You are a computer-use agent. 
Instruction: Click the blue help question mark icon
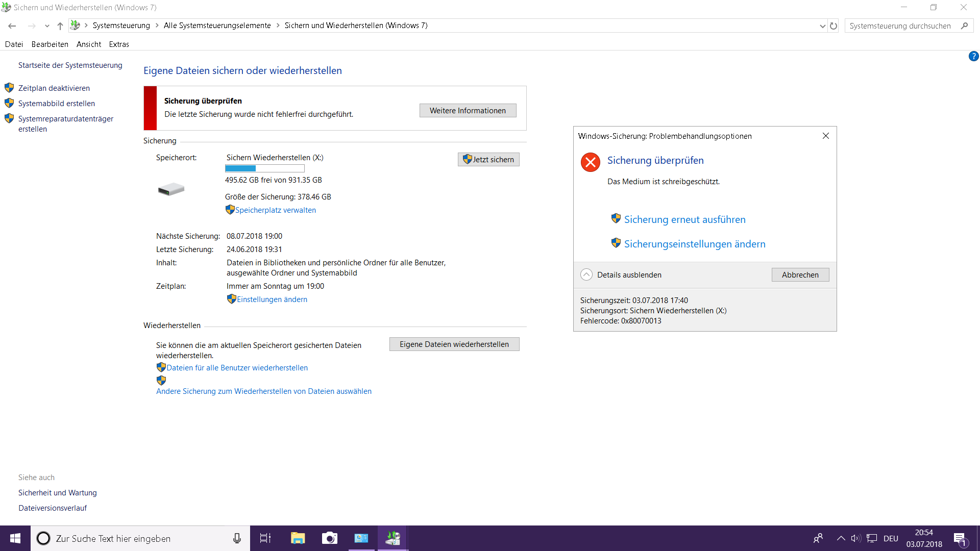[x=973, y=56]
